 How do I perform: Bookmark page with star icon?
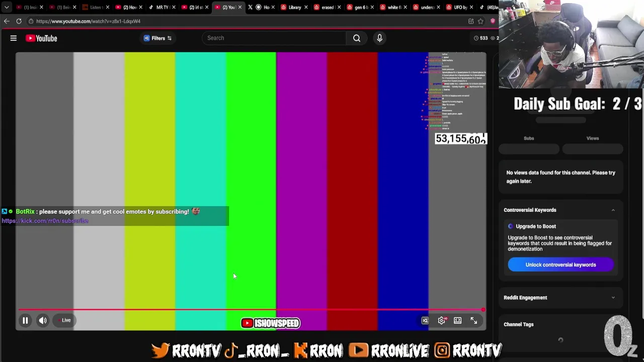point(480,21)
